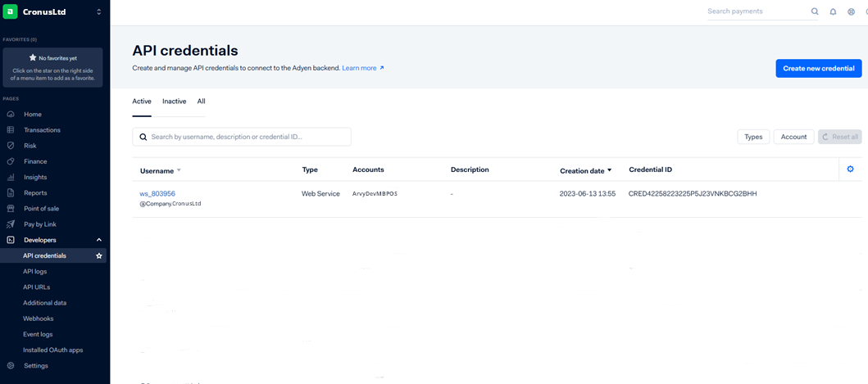Viewport: 868px width, 384px height.
Task: Toggle the favorite star on API credentials
Action: tap(99, 256)
